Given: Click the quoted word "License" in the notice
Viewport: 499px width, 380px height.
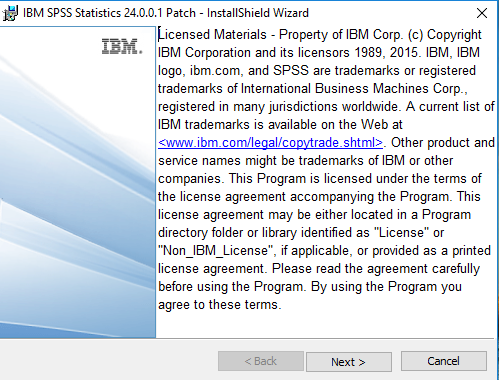Looking at the screenshot, I should 402,233.
